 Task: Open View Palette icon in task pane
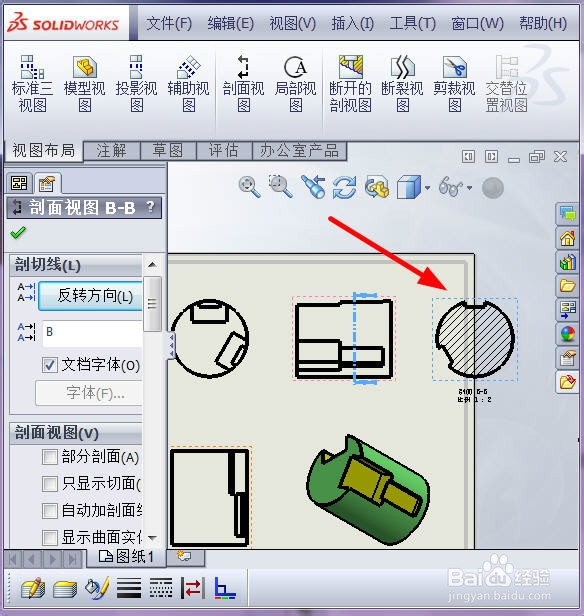tap(567, 310)
